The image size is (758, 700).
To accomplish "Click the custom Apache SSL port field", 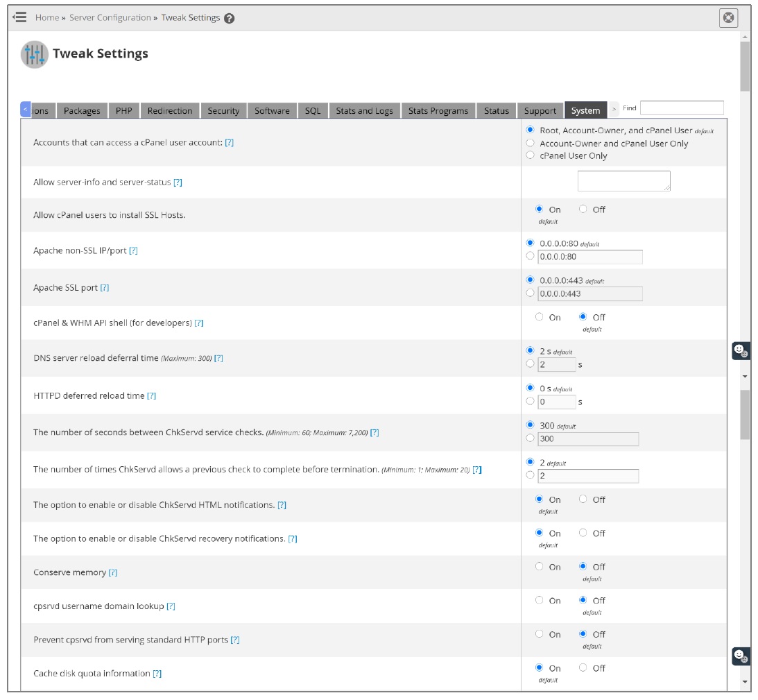I will pyautogui.click(x=590, y=293).
